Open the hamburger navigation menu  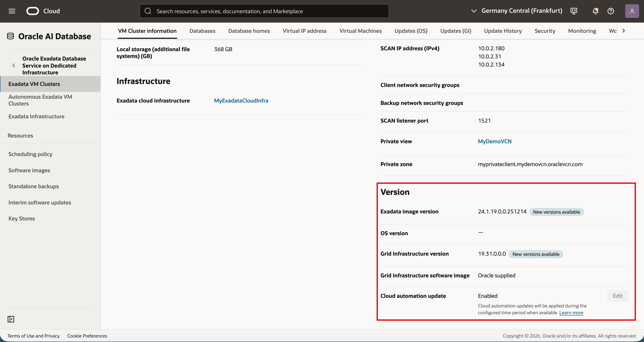12,11
